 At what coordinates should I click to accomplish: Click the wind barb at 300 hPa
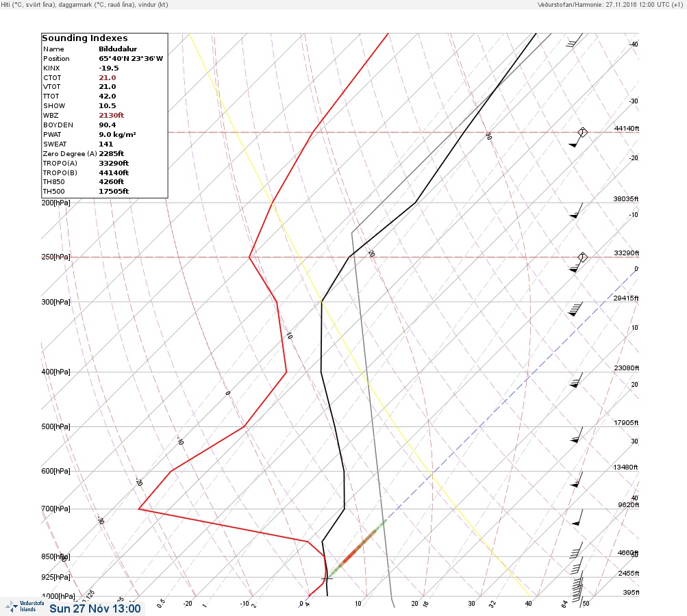(575, 309)
